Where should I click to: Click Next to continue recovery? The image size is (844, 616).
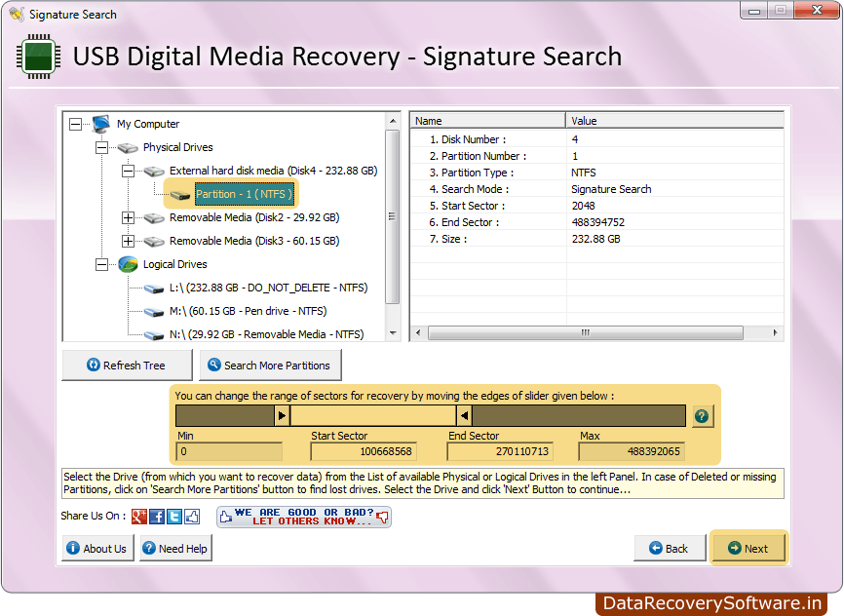pyautogui.click(x=748, y=548)
